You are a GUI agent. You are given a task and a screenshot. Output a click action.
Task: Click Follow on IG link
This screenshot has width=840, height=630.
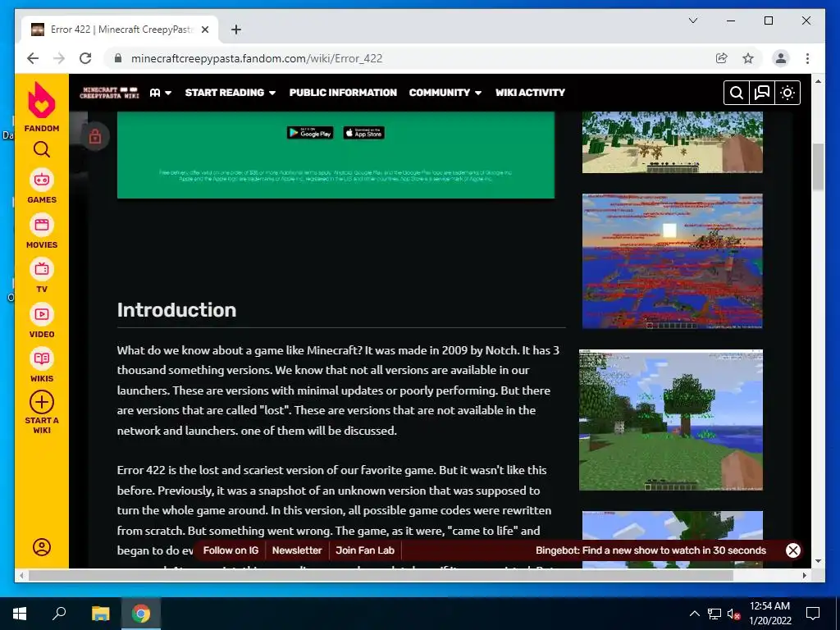coord(231,550)
